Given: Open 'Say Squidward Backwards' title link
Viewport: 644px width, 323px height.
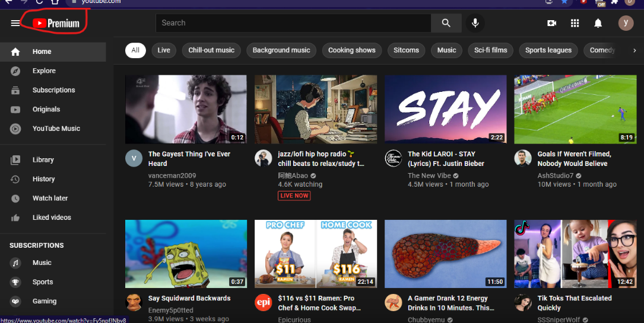Looking at the screenshot, I should pyautogui.click(x=189, y=299).
